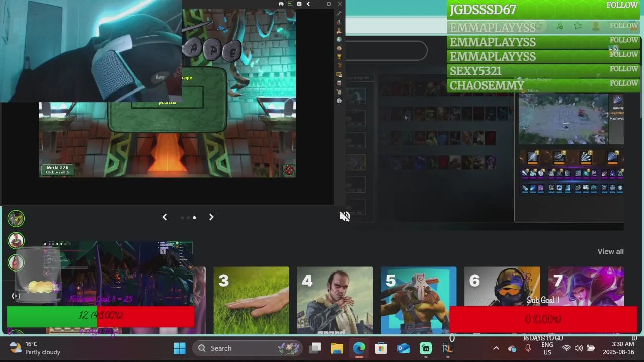Click the red round button at game corner
Image resolution: width=644 pixels, height=362 pixels.
pos(288,170)
